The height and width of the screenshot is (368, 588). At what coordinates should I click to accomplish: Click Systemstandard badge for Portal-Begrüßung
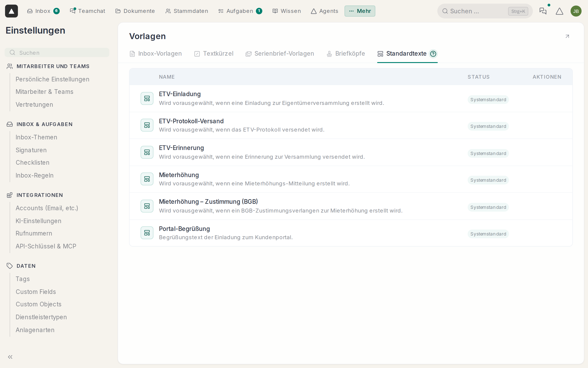coord(488,234)
